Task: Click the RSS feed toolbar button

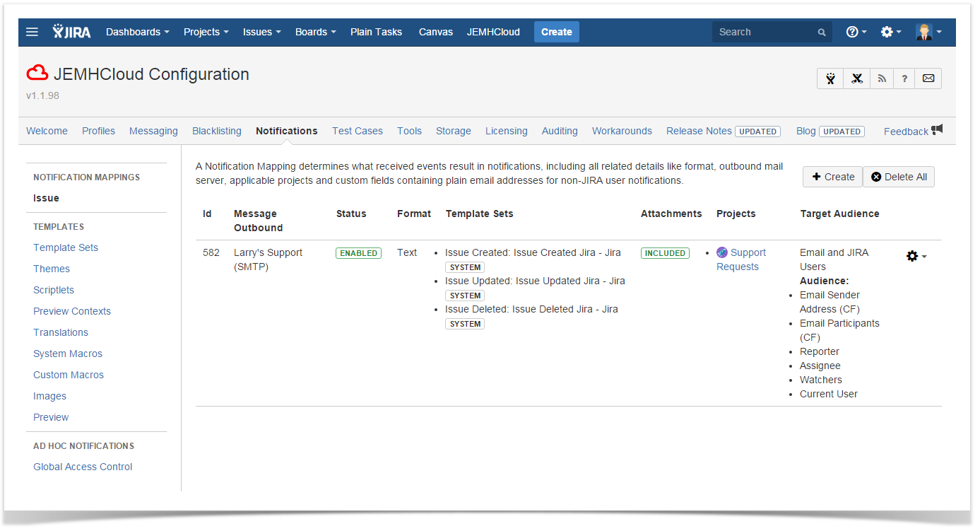Action: click(x=882, y=78)
